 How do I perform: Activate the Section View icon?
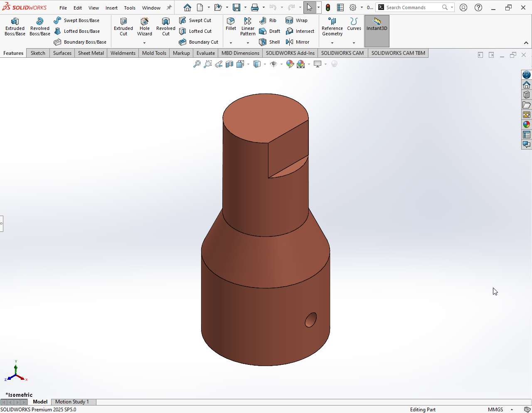[229, 64]
